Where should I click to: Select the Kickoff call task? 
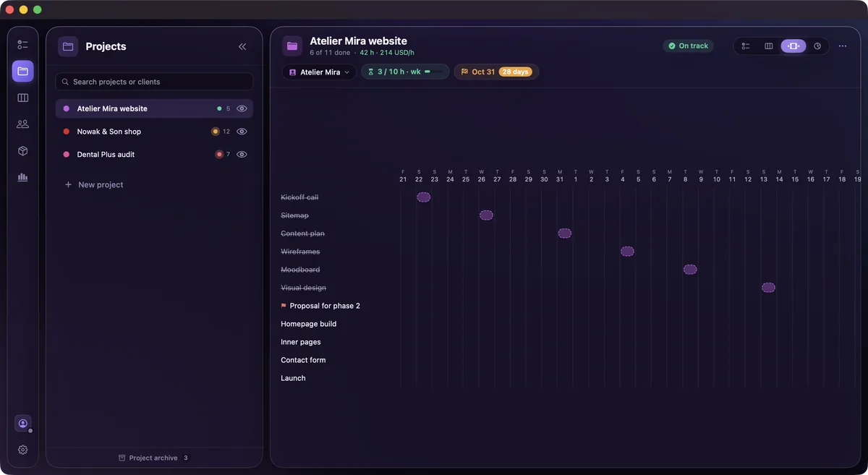click(x=299, y=197)
